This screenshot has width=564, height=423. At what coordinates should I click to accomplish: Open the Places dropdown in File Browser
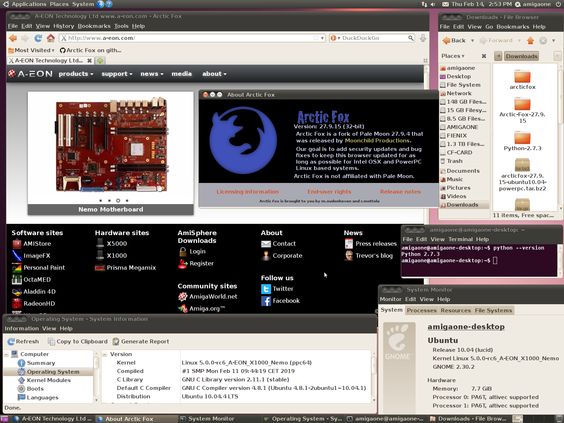(453, 56)
